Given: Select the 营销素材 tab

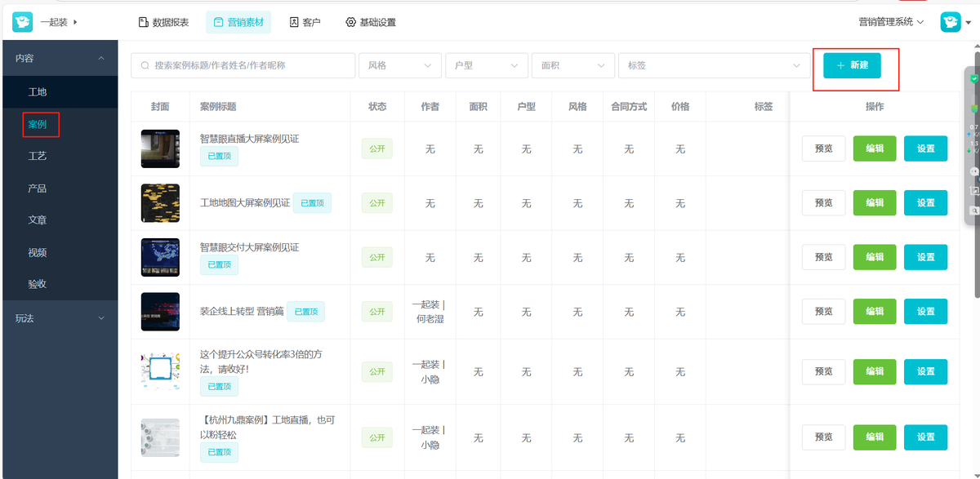Looking at the screenshot, I should pos(238,22).
